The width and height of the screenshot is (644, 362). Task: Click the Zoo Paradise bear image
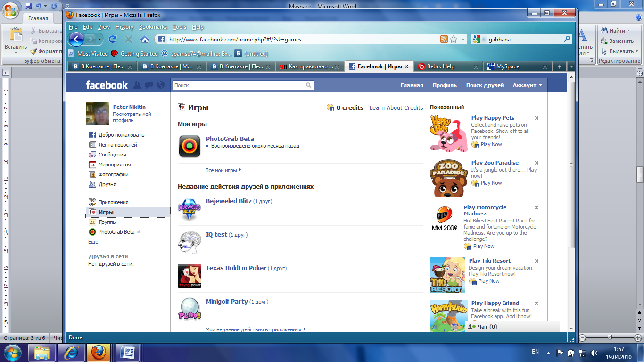point(449,178)
